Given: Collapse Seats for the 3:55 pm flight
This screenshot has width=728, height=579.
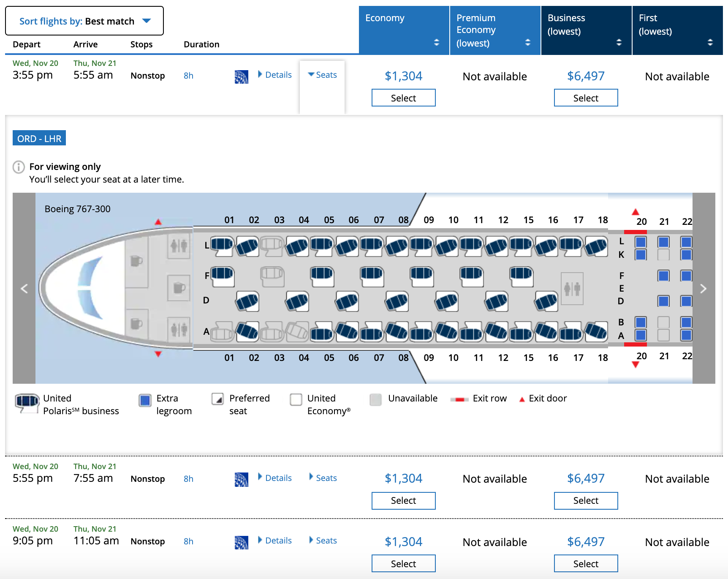Looking at the screenshot, I should tap(323, 75).
